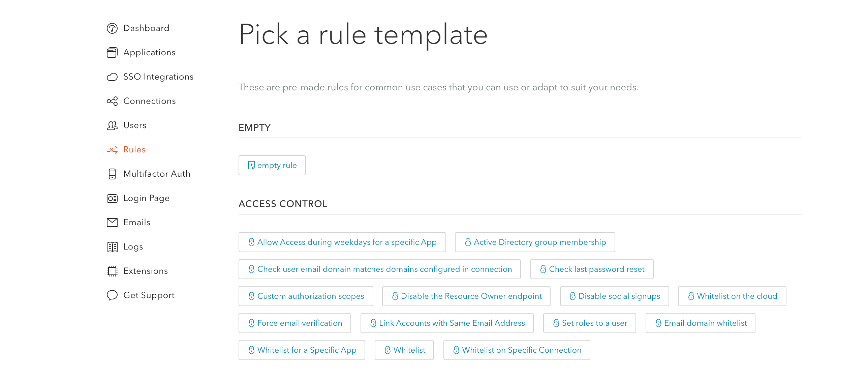The image size is (868, 379).
Task: Select Disable social signups template
Action: [614, 296]
